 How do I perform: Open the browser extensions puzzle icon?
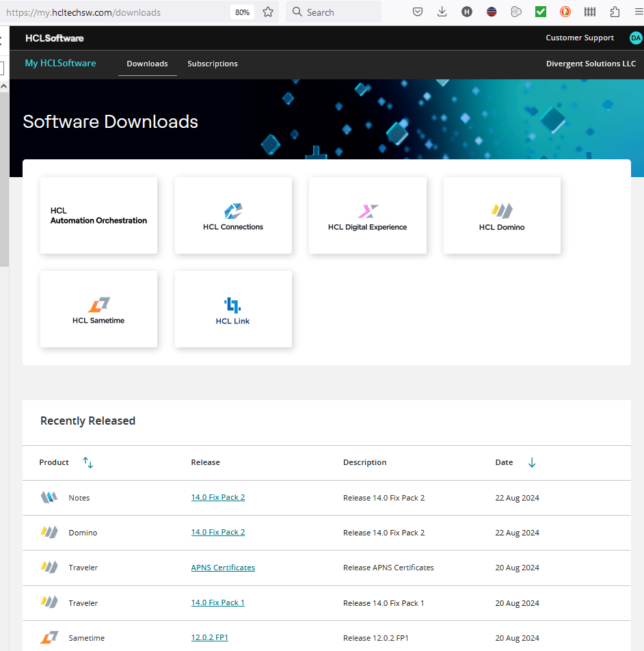[x=615, y=12]
